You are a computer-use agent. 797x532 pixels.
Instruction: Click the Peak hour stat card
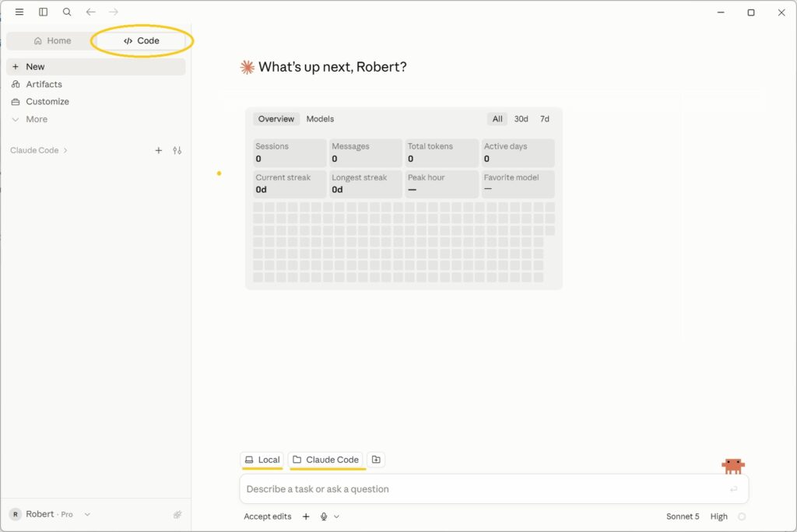pyautogui.click(x=442, y=184)
